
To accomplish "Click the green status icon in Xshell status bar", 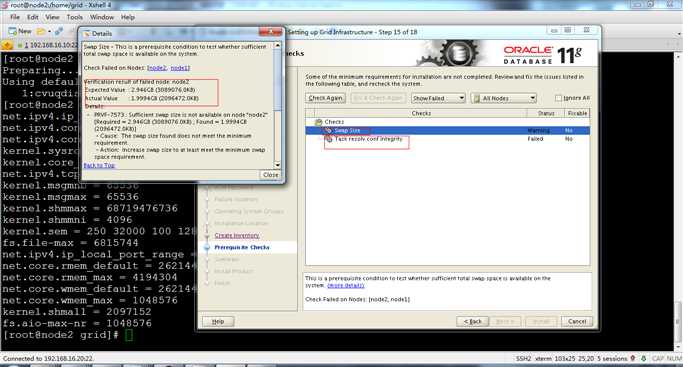I will pos(644,359).
